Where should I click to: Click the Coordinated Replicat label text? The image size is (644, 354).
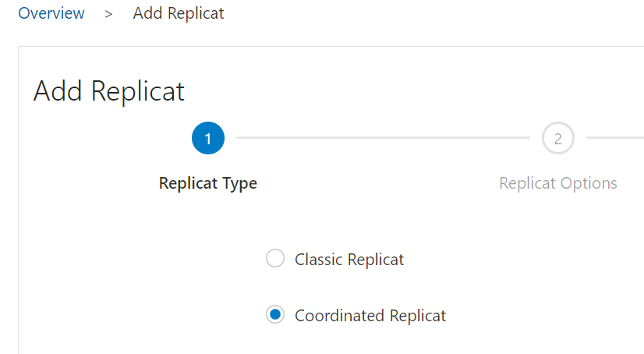pyautogui.click(x=370, y=315)
